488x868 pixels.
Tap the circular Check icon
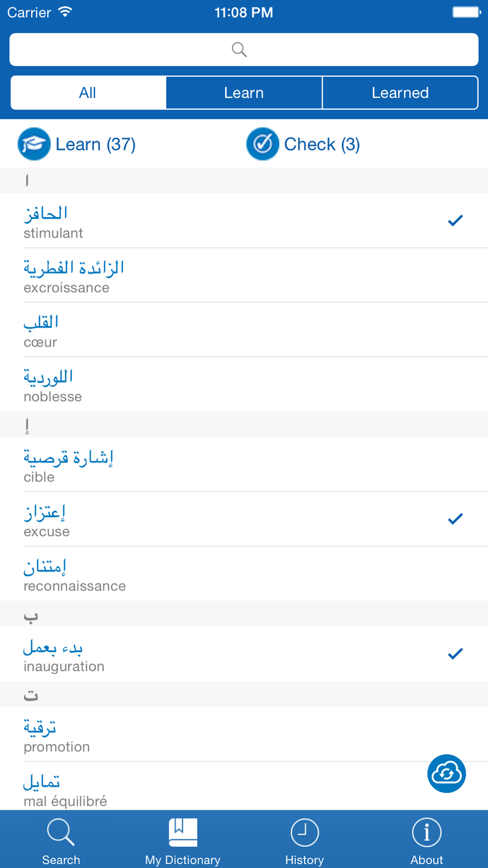click(263, 144)
